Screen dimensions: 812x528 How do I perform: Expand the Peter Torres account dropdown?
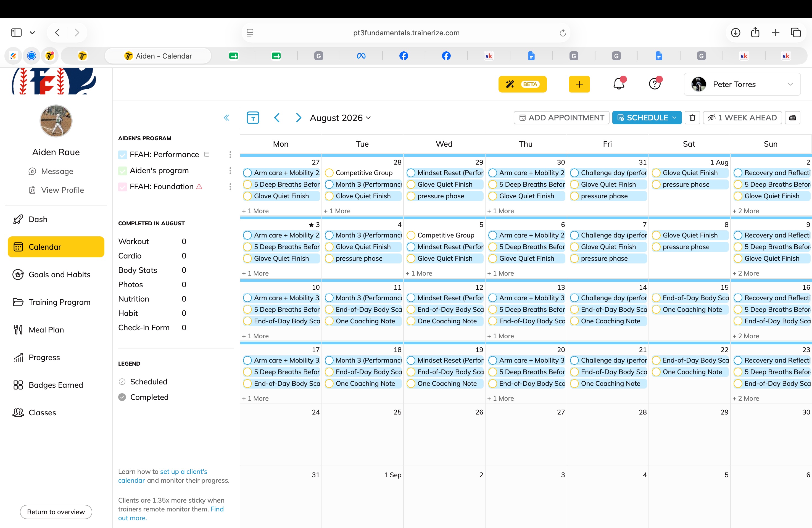click(x=742, y=84)
